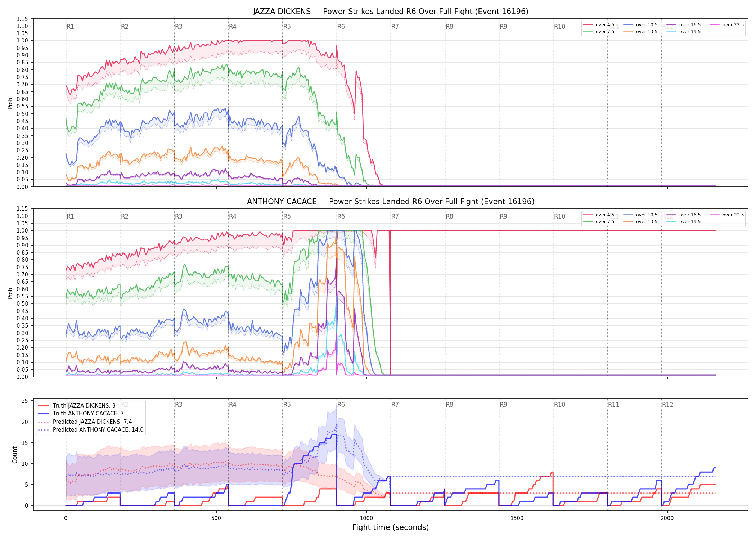Screen dimensions: 756x540
Task: Click the R9 round marker in count chart
Action: [503, 405]
